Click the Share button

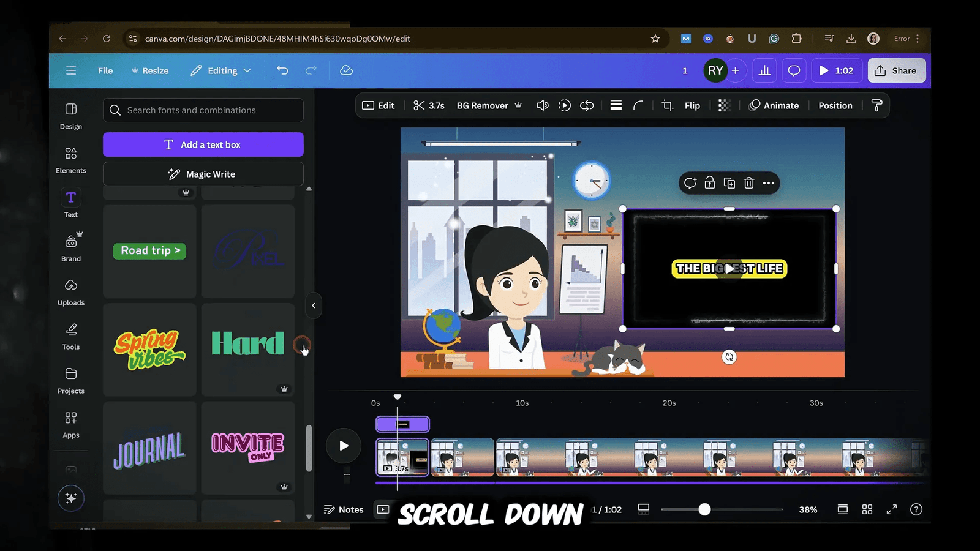point(896,70)
